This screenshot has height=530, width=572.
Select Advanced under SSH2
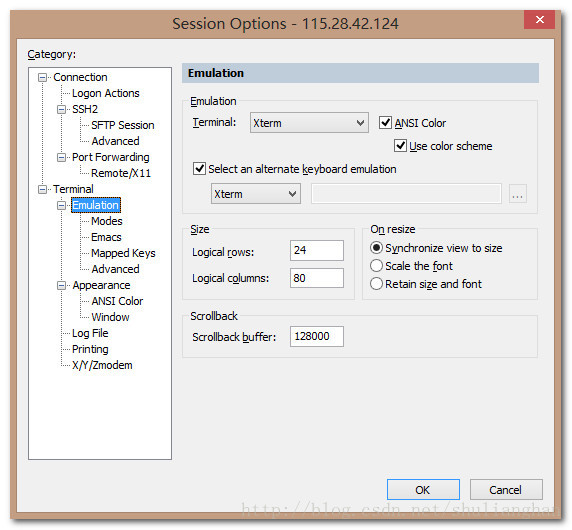pyautogui.click(x=115, y=142)
